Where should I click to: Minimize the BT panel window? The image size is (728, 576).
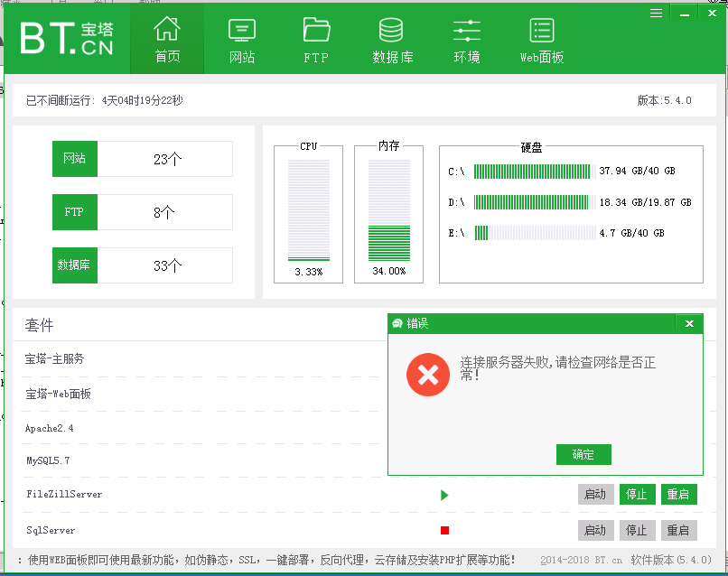click(x=684, y=13)
